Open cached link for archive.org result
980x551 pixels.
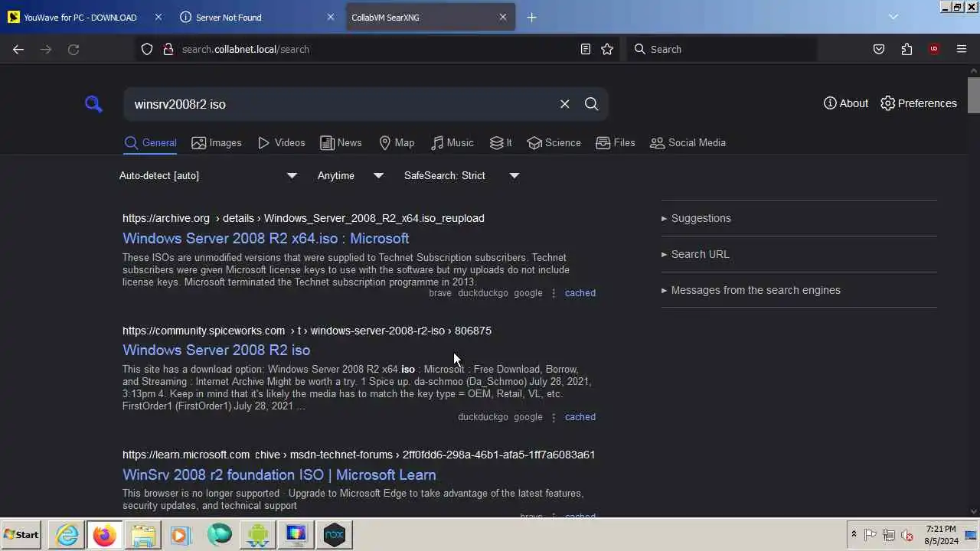[580, 293]
